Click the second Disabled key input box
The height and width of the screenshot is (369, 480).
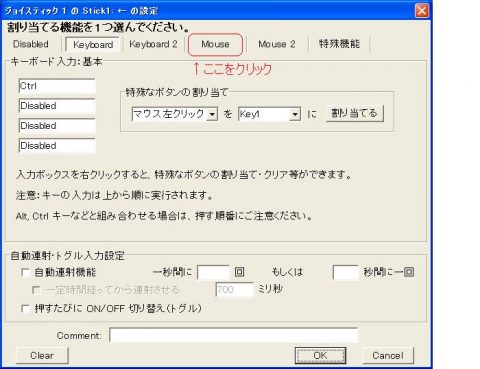57,126
